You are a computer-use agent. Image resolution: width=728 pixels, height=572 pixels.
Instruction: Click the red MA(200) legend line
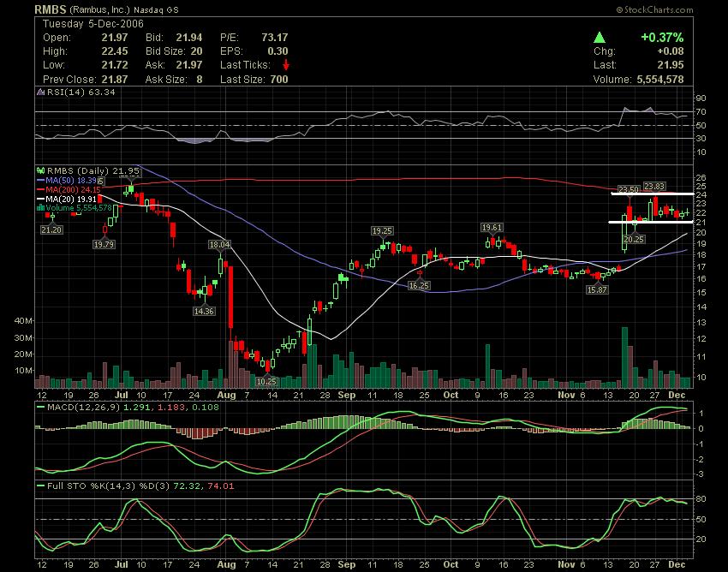pyautogui.click(x=40, y=189)
